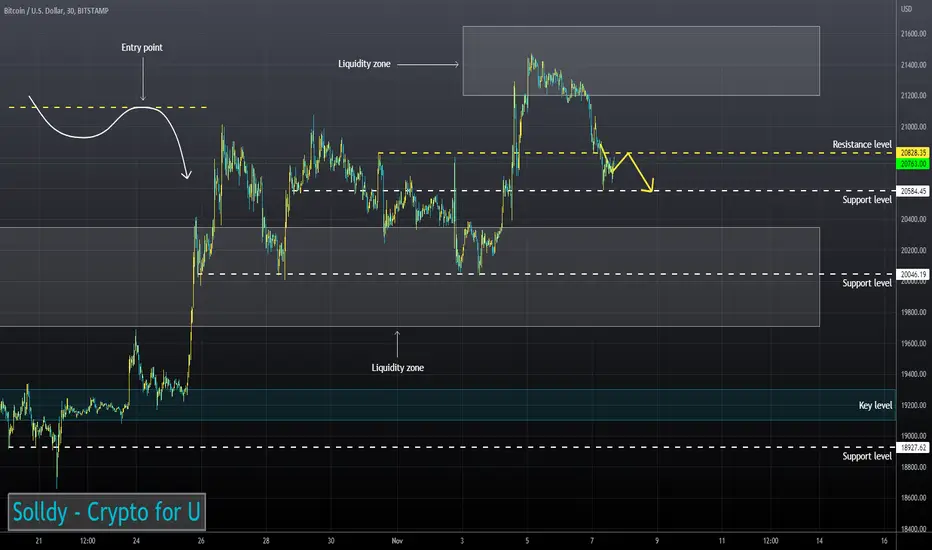Click the 24 date label on time axis
This screenshot has width=932, height=550.
pyautogui.click(x=136, y=540)
